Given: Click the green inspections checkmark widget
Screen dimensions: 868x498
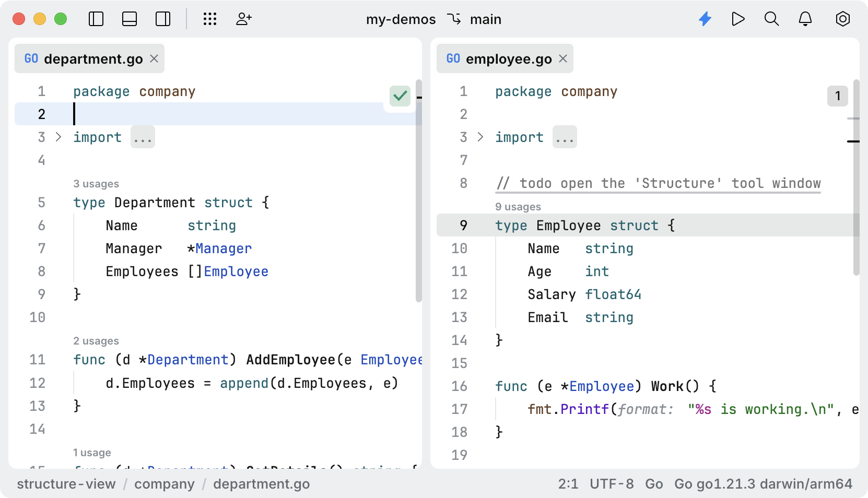Looking at the screenshot, I should click(x=399, y=96).
